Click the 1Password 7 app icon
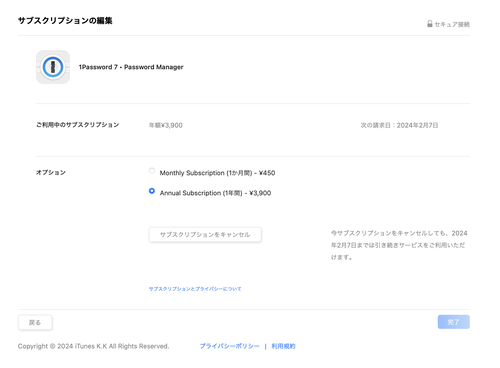The height and width of the screenshot is (368, 500). [x=53, y=67]
